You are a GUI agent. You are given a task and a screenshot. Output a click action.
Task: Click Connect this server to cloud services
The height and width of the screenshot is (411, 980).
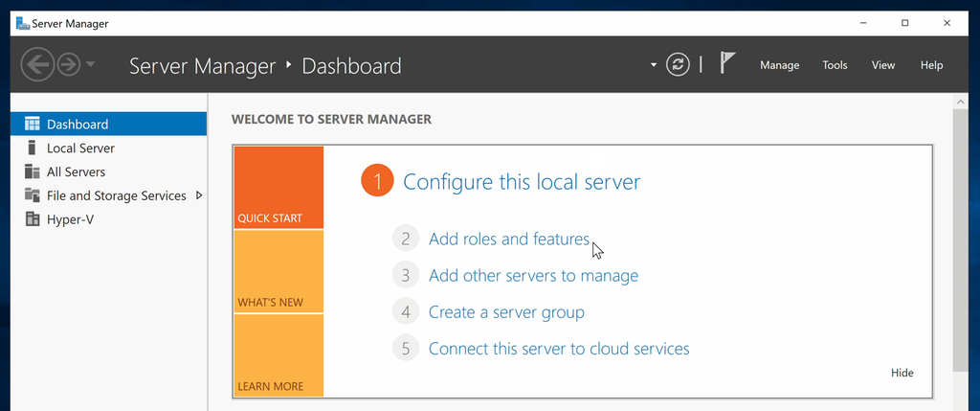[x=559, y=348]
